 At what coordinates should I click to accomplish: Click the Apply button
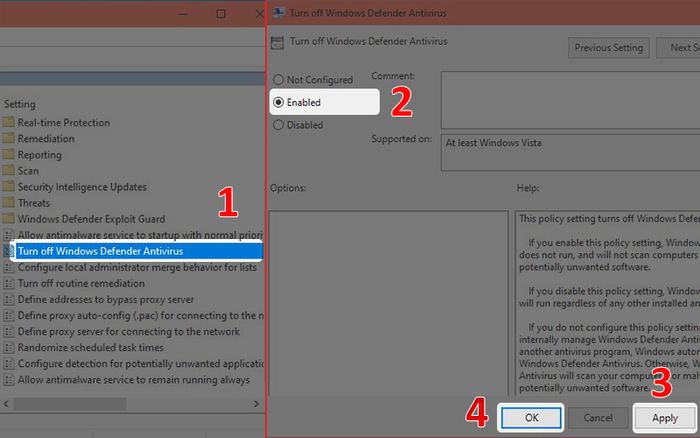click(x=665, y=418)
